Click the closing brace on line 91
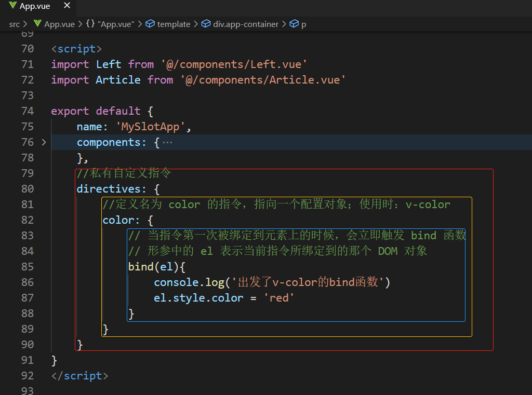 (x=54, y=360)
